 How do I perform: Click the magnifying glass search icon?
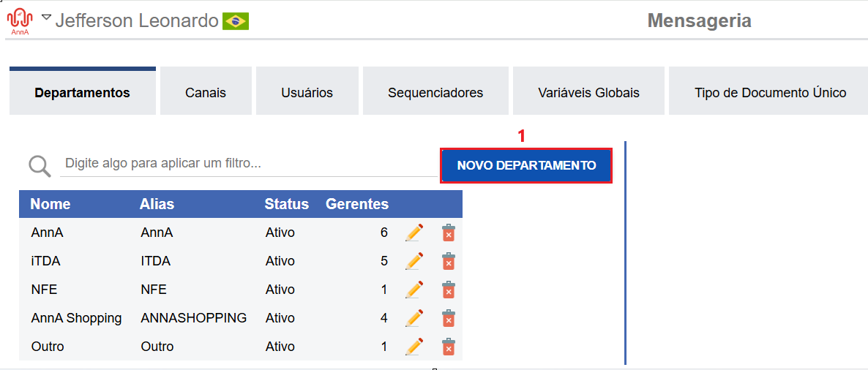[x=40, y=165]
